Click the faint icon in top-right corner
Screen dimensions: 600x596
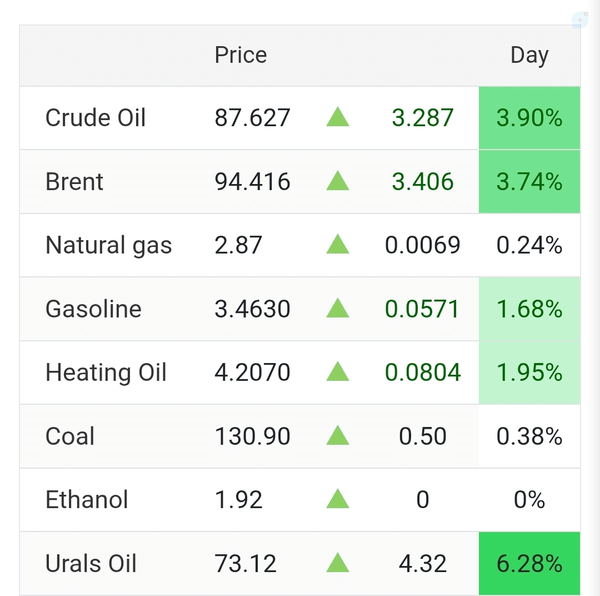point(580,20)
